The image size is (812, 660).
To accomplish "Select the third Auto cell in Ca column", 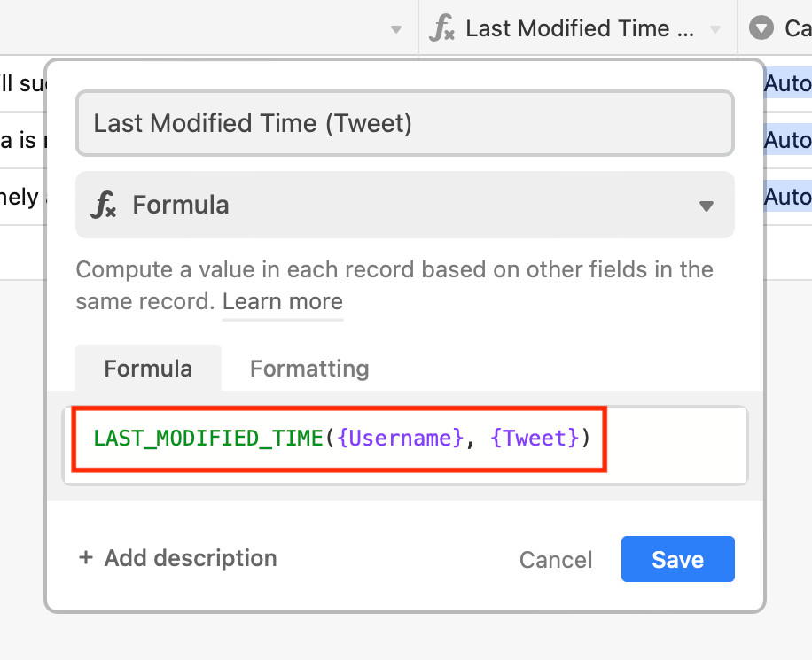I will [x=788, y=197].
